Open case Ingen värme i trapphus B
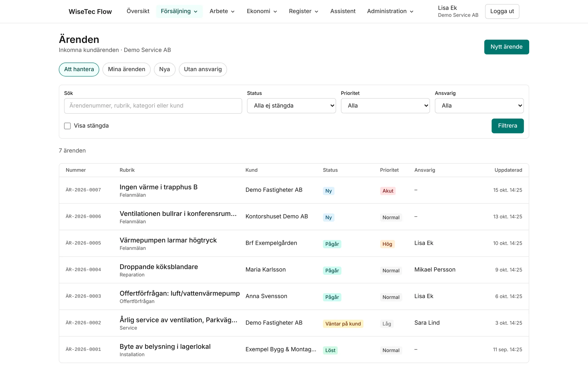Image resolution: width=588 pixels, height=368 pixels. coord(159,187)
